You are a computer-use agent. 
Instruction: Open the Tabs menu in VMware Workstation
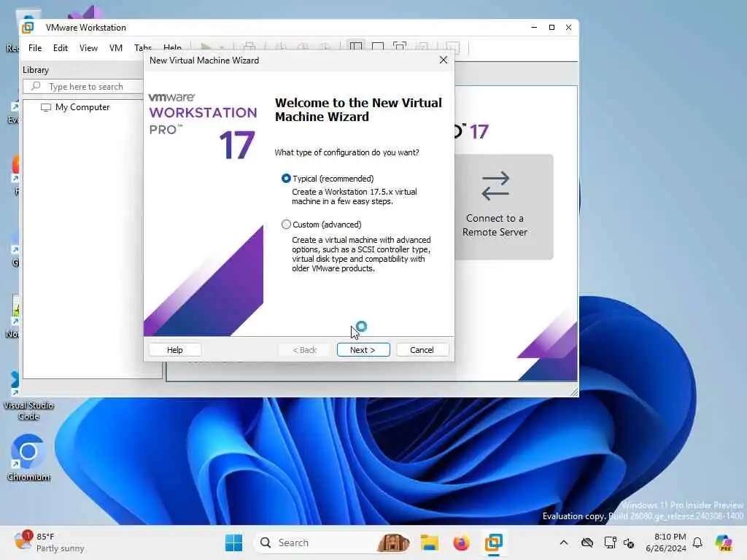pyautogui.click(x=142, y=47)
